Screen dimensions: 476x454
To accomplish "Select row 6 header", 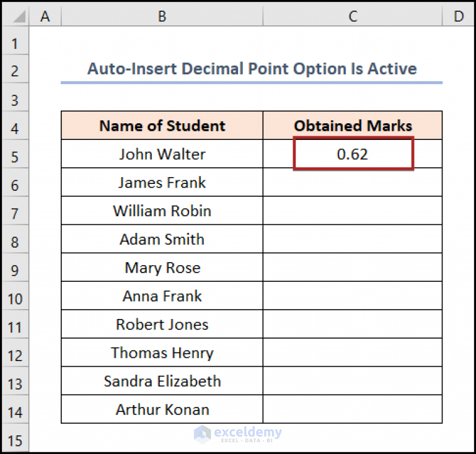I will point(15,182).
